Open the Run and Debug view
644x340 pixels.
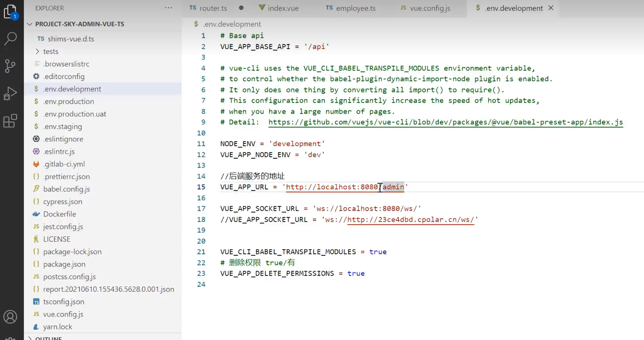click(10, 93)
